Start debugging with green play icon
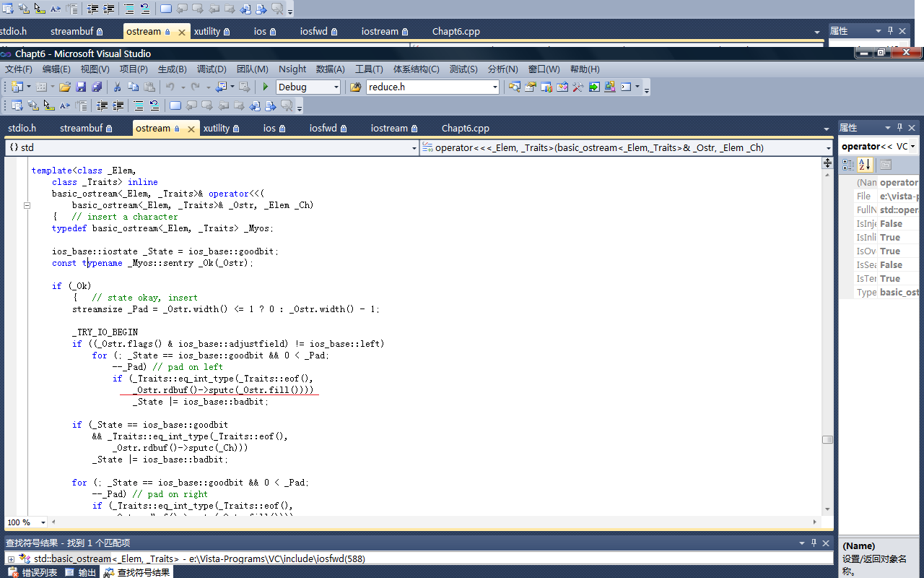 coord(266,87)
